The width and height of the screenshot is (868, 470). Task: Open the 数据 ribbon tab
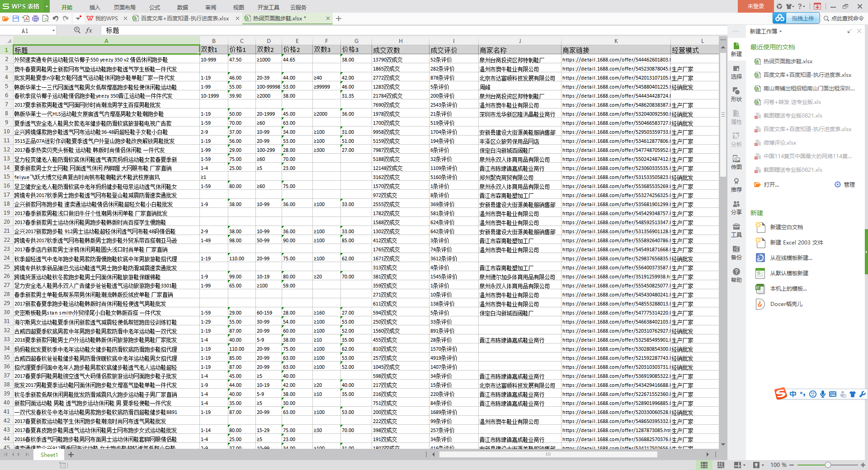pyautogui.click(x=183, y=7)
